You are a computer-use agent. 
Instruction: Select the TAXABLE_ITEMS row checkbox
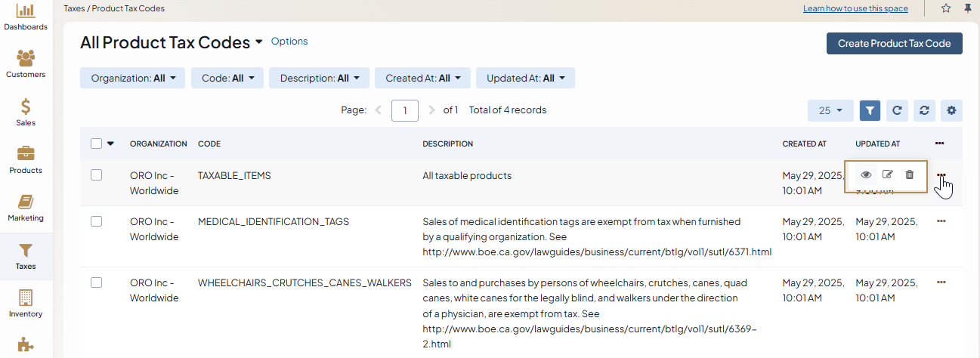tap(96, 175)
